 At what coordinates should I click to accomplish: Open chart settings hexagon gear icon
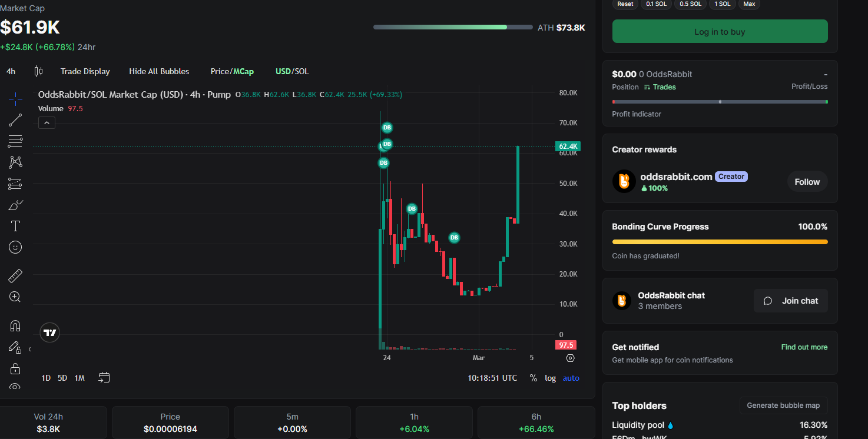(x=569, y=358)
